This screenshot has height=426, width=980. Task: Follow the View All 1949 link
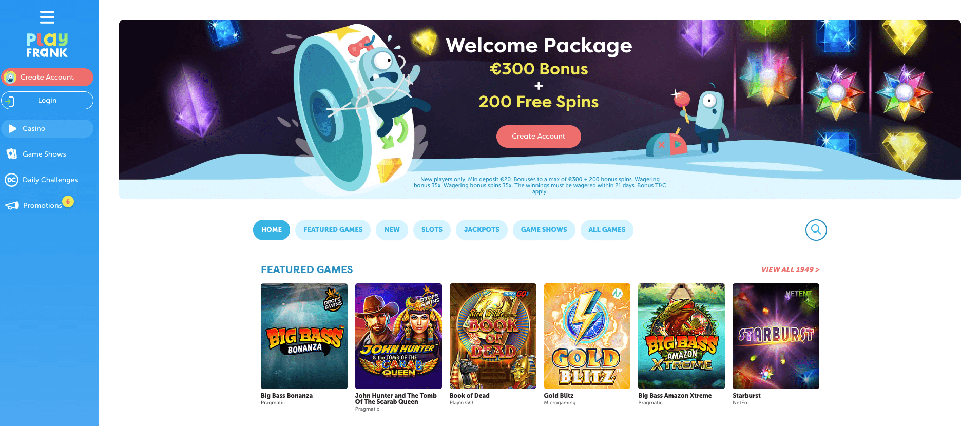coord(790,269)
